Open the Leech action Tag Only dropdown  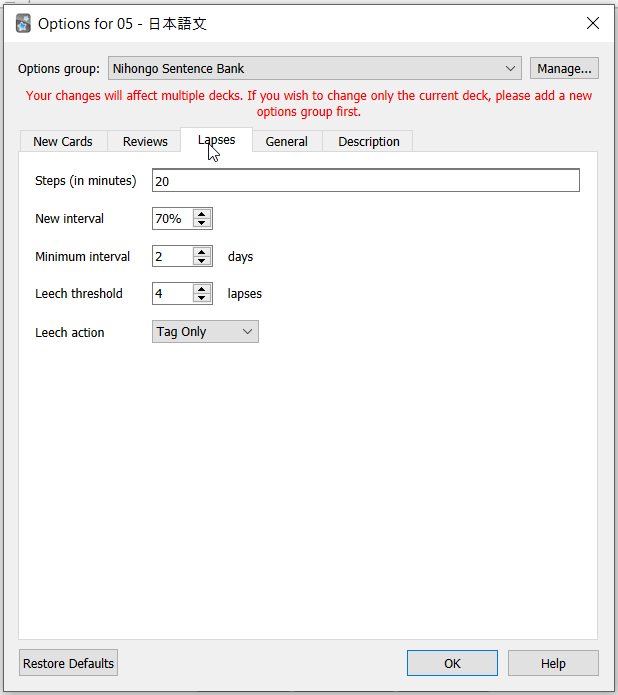click(x=205, y=332)
